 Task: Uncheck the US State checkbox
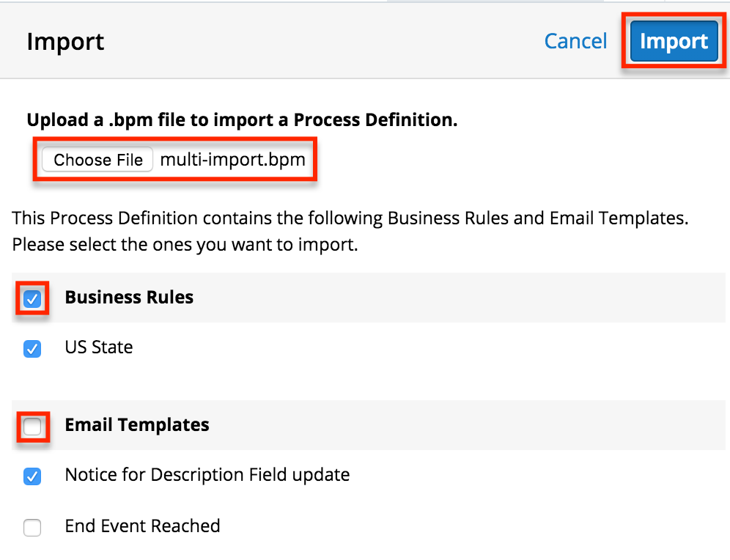(x=32, y=348)
